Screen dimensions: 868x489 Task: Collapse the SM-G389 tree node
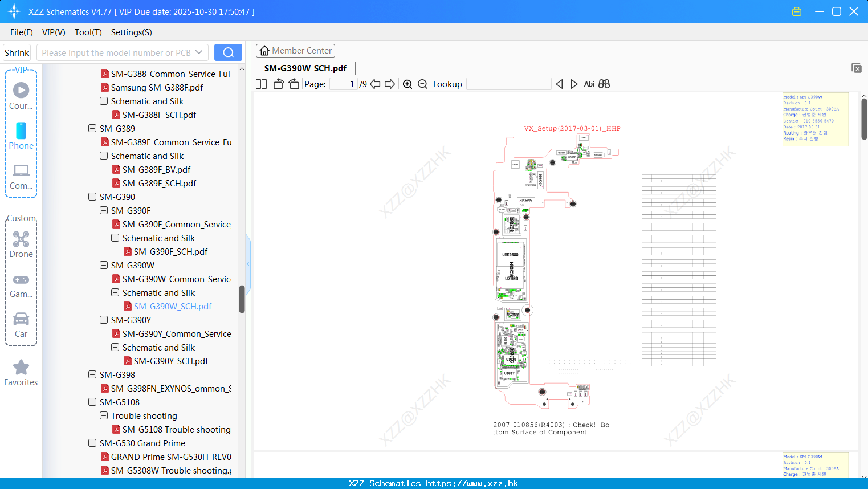point(92,128)
